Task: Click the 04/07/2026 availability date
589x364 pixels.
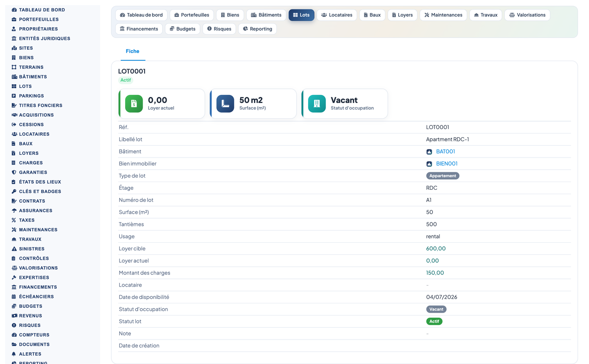Action: (x=442, y=297)
